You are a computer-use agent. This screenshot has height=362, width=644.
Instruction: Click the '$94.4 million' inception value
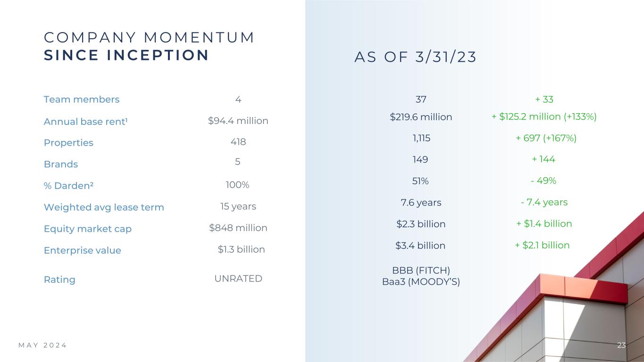click(x=238, y=121)
